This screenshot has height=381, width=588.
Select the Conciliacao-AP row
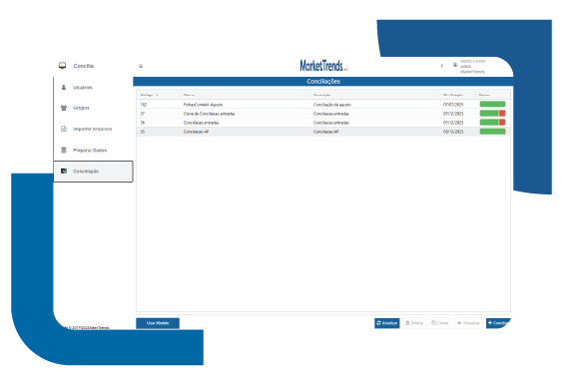[x=323, y=132]
